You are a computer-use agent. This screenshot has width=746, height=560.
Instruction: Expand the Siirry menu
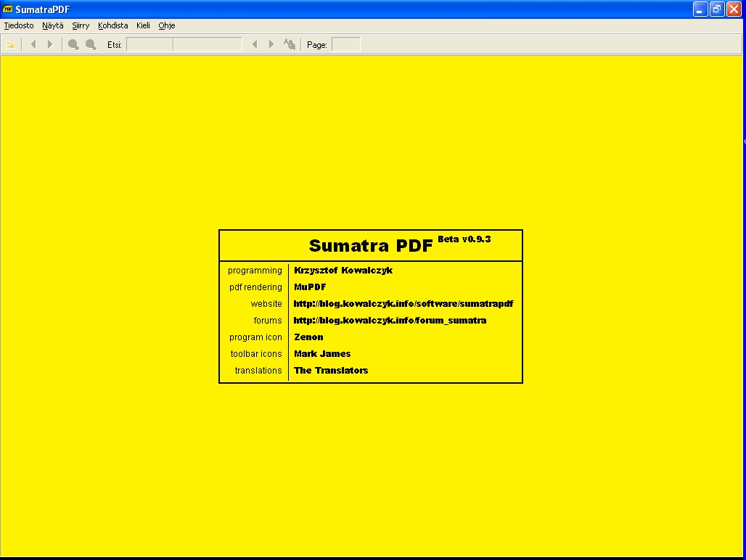pos(81,25)
